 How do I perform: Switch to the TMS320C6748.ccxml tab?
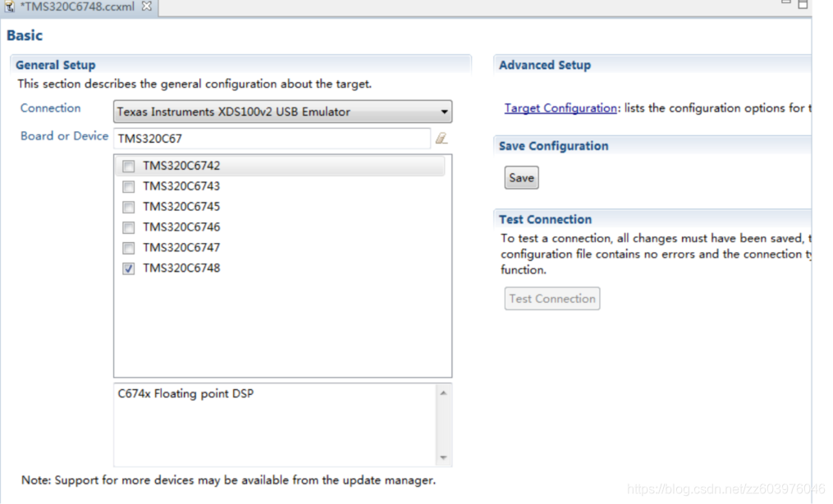[x=78, y=7]
